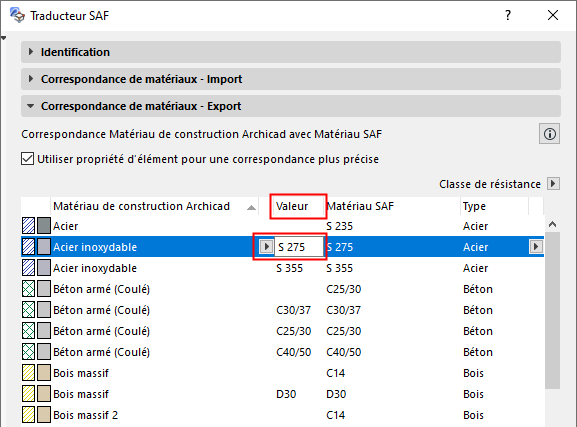Click yellow hatch icon of Bois massif D30 row
The width and height of the screenshot is (577, 427).
[x=28, y=394]
